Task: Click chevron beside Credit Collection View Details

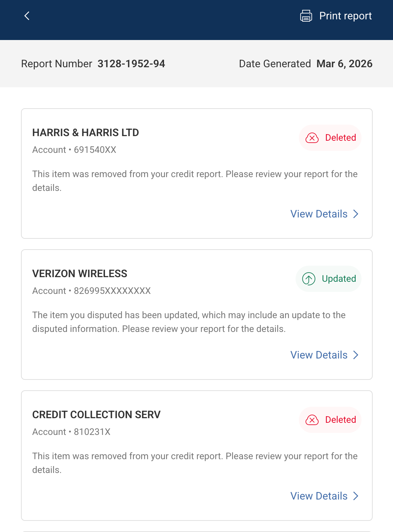Action: pos(356,496)
